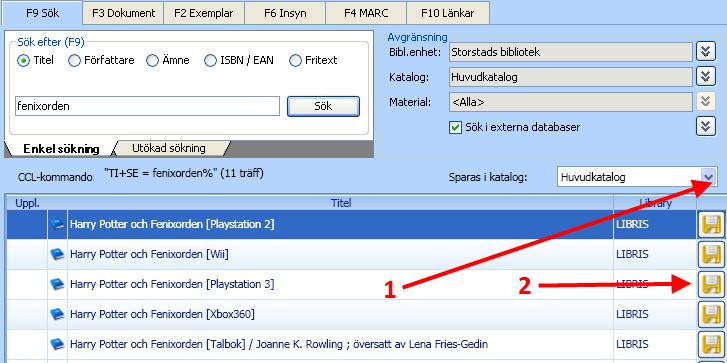This screenshot has width=727, height=363.
Task: Click the Katalog field Huvudkatalog
Action: 571,77
